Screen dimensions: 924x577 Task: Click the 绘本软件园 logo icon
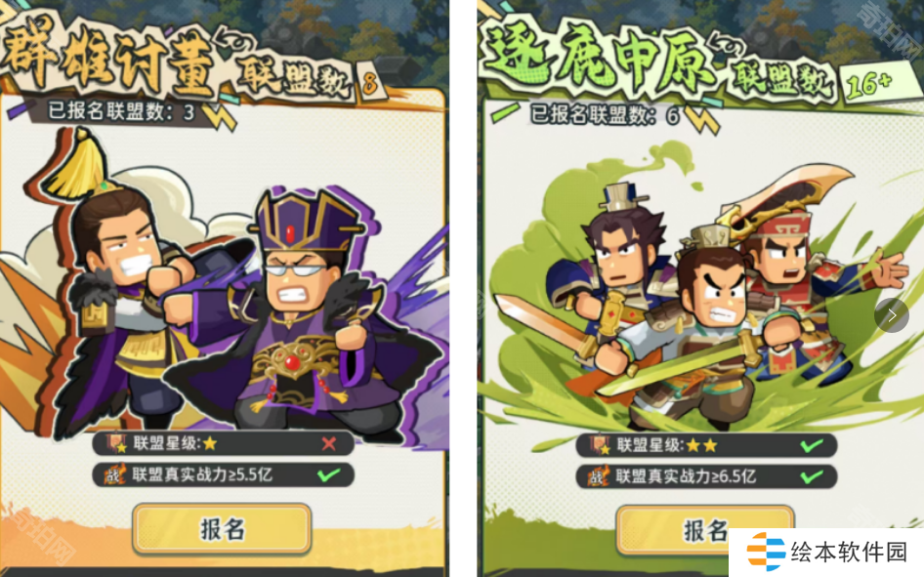coord(765,552)
